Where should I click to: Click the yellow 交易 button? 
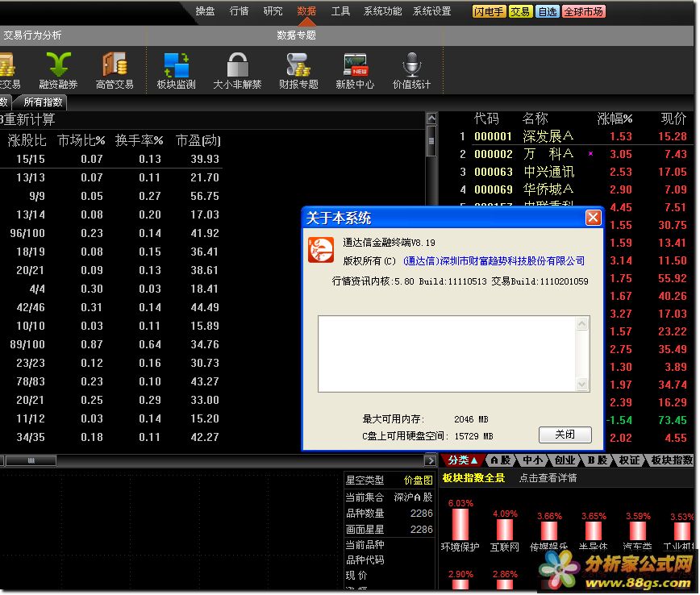[520, 11]
